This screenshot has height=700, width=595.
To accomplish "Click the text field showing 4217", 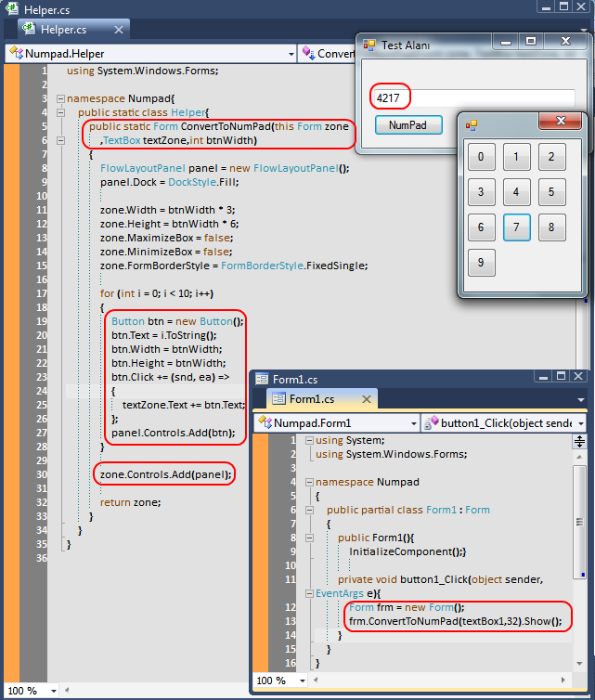I will tap(472, 97).
